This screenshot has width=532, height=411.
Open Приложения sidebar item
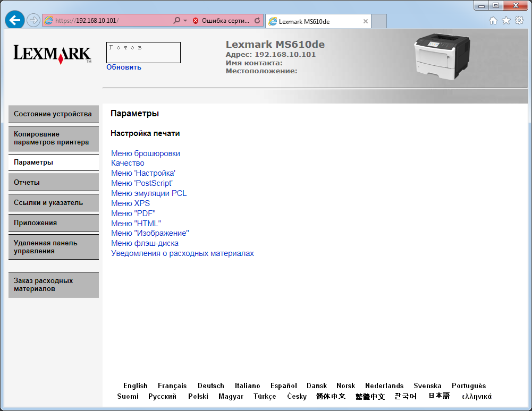pyautogui.click(x=54, y=223)
